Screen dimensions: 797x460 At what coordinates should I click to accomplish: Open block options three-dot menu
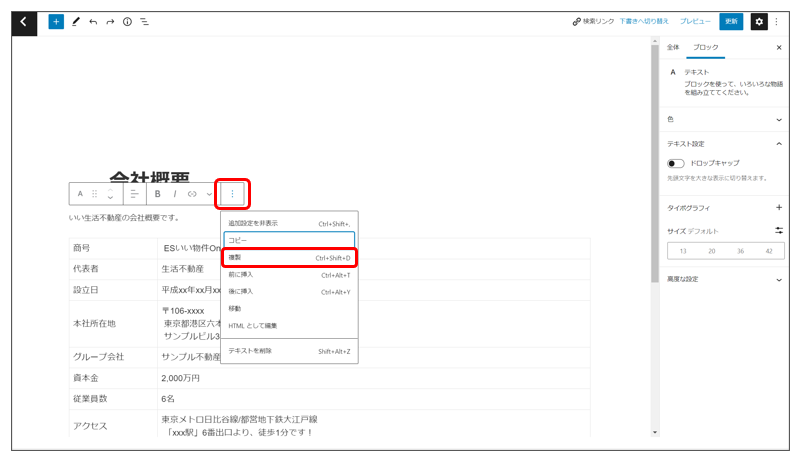pyautogui.click(x=232, y=193)
